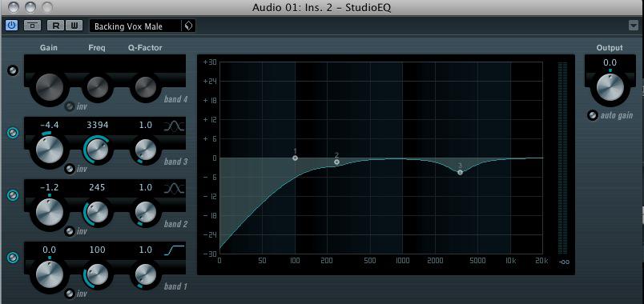
Task: Click the band 4 label
Action: coord(175,99)
